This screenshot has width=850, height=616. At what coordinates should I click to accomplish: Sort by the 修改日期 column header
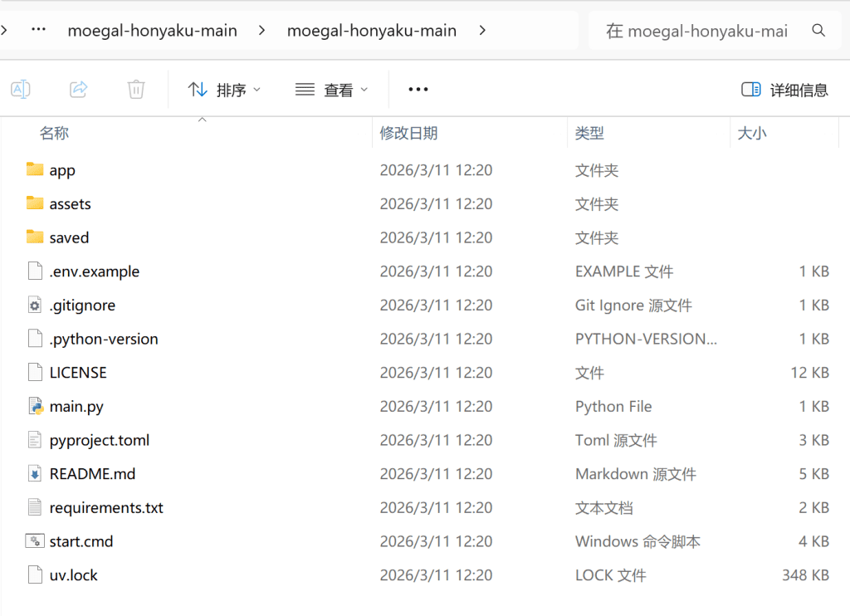408,133
